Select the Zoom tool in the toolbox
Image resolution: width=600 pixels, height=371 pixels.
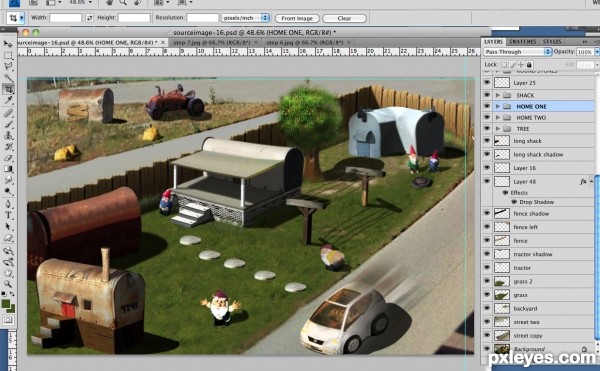tap(8, 284)
